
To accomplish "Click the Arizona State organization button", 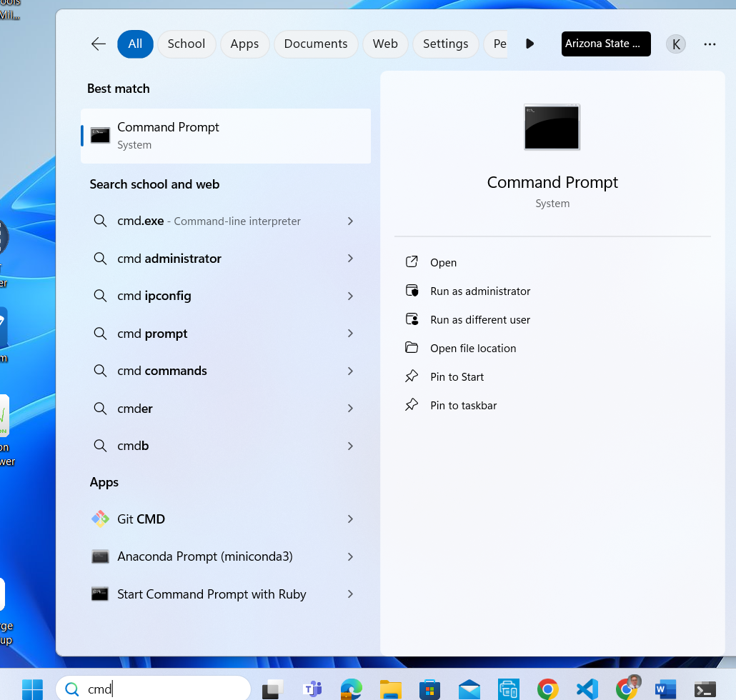I will point(606,44).
